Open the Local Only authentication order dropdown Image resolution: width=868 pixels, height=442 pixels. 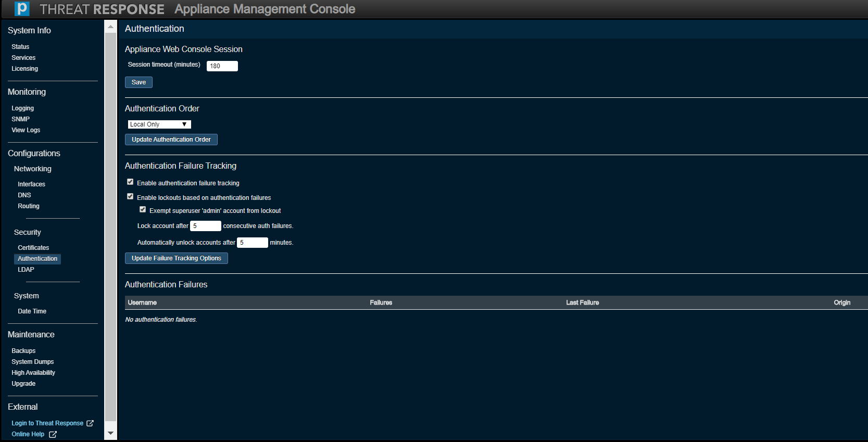pos(159,124)
